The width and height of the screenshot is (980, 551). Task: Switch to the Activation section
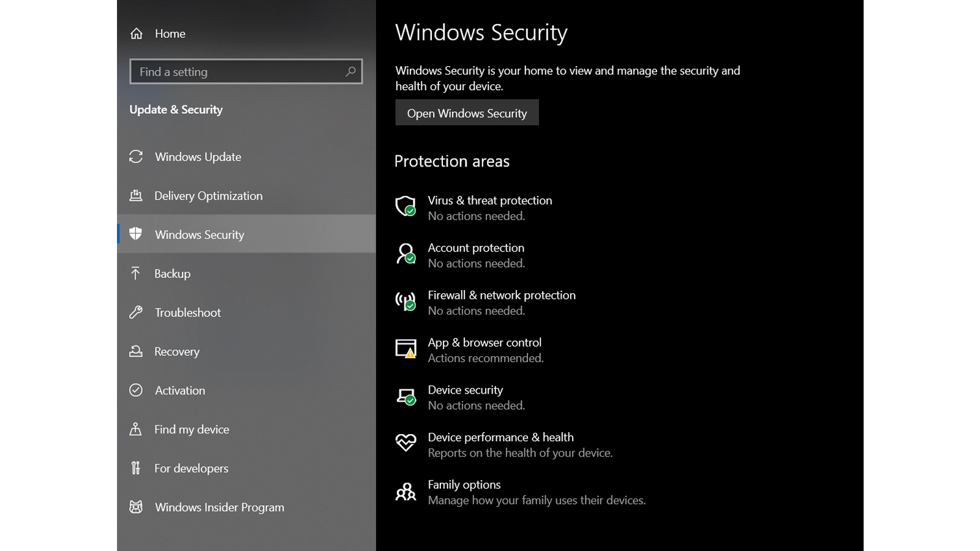pos(179,390)
